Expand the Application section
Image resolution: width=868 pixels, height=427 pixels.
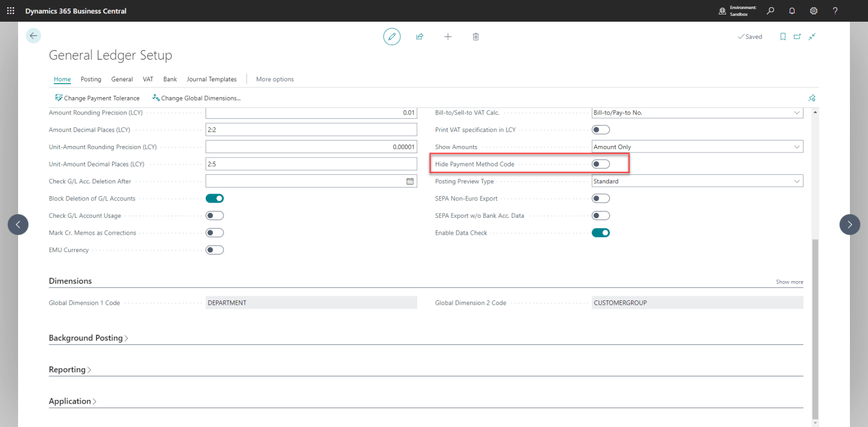[72, 401]
